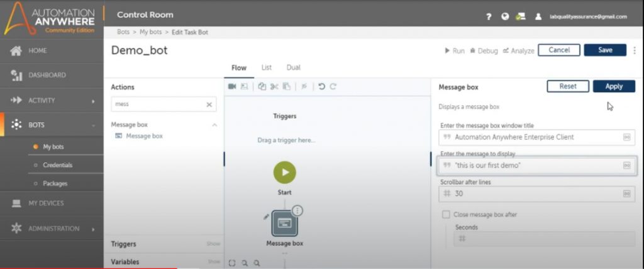Viewport: 644px width, 269px height.
Task: Switch to the List view tab
Action: tap(266, 67)
